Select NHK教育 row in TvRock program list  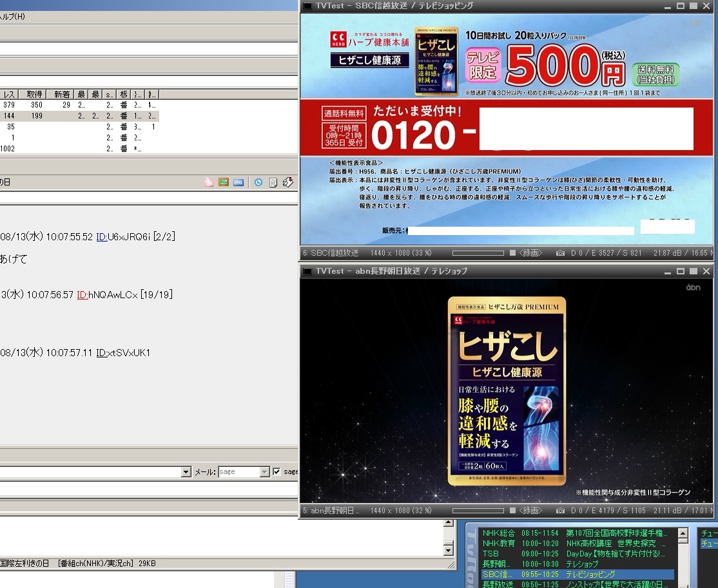click(x=577, y=544)
